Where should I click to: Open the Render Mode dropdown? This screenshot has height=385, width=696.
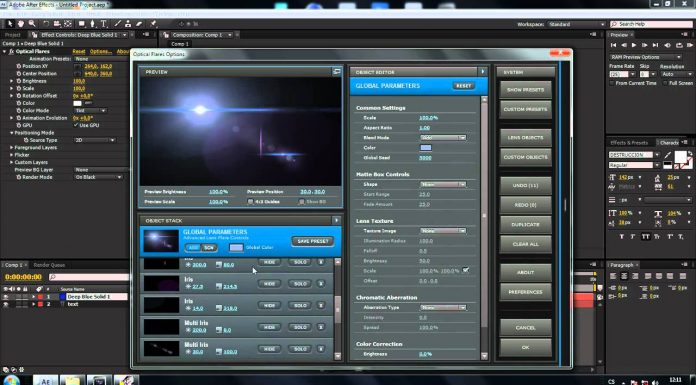point(98,177)
